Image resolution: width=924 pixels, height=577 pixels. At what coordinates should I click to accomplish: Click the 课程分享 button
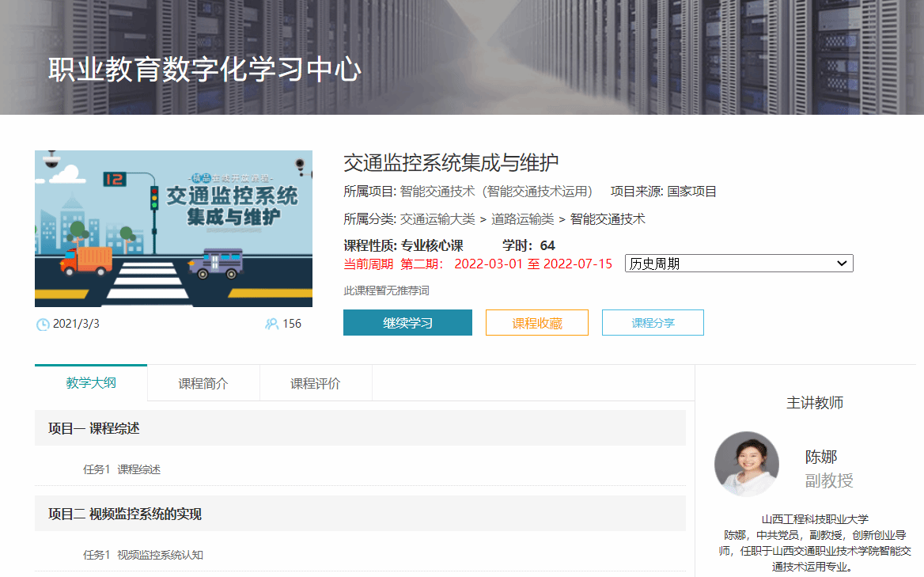[x=653, y=322]
